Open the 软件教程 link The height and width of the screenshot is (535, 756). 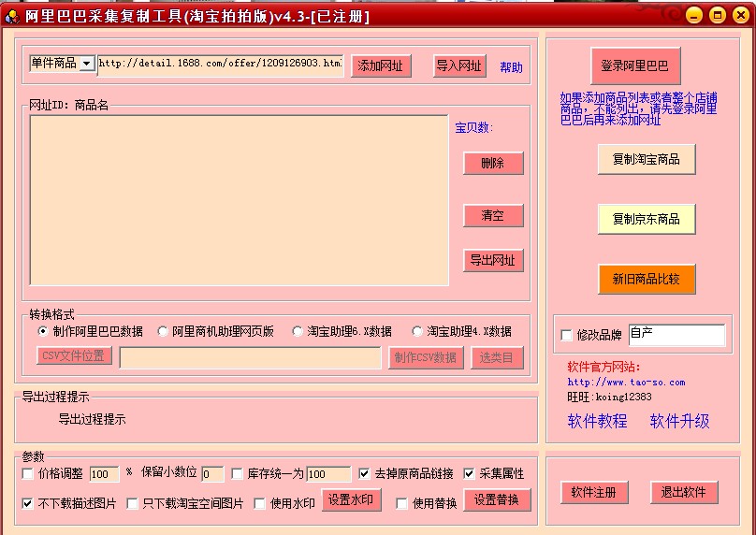pos(597,421)
